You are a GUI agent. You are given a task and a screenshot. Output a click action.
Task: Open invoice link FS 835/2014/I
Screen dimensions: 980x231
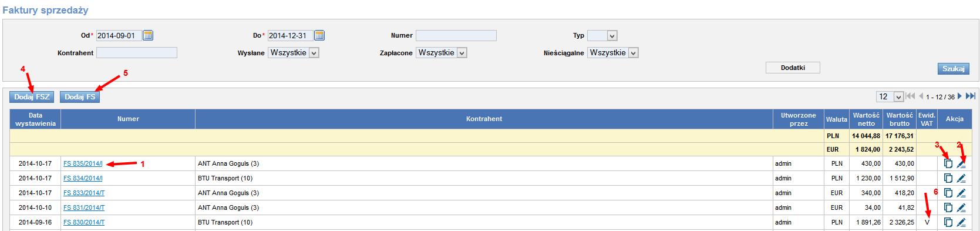(83, 163)
